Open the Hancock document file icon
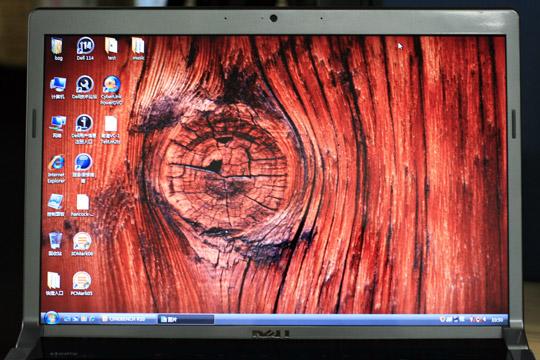This screenshot has width=540, height=360. [83, 205]
